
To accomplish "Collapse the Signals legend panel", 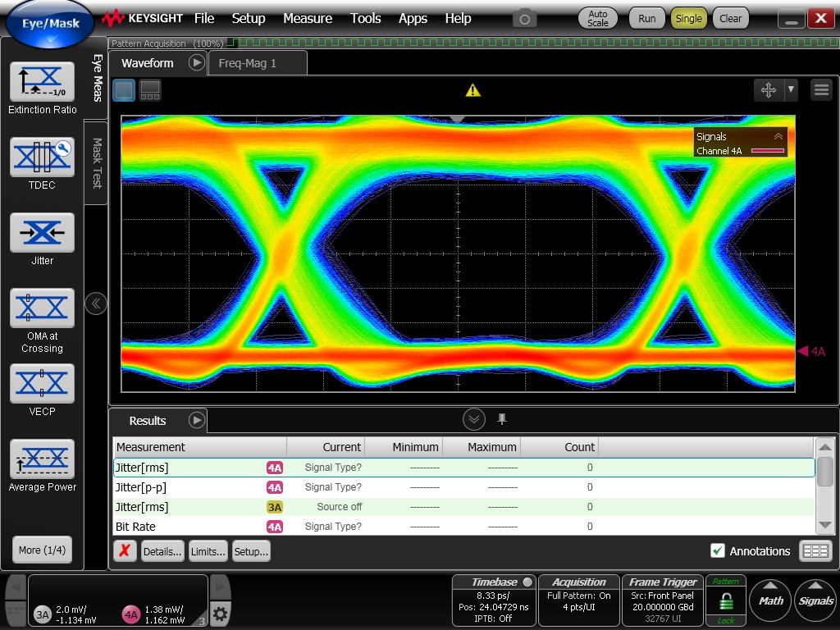I will click(778, 137).
